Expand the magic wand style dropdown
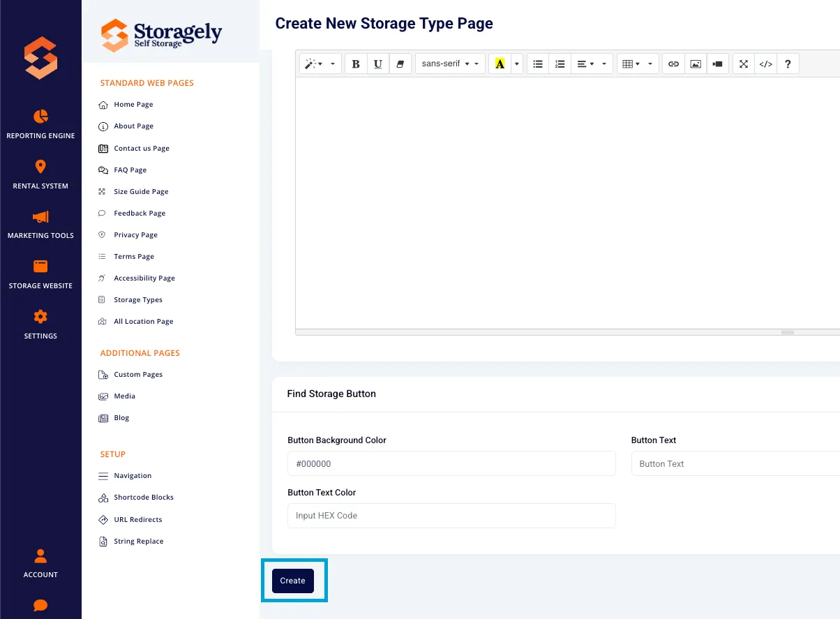The image size is (840, 619). 321,64
